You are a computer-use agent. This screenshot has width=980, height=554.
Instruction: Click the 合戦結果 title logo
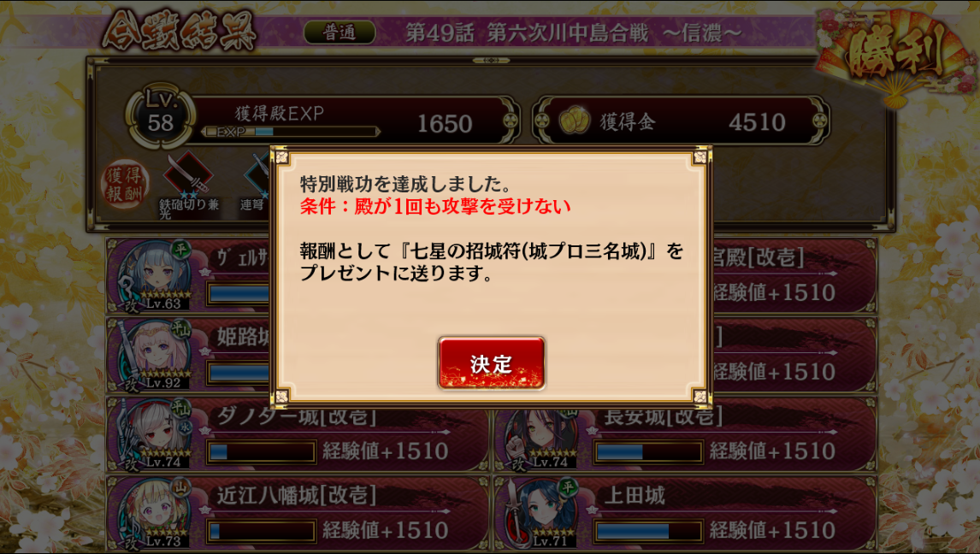click(180, 31)
